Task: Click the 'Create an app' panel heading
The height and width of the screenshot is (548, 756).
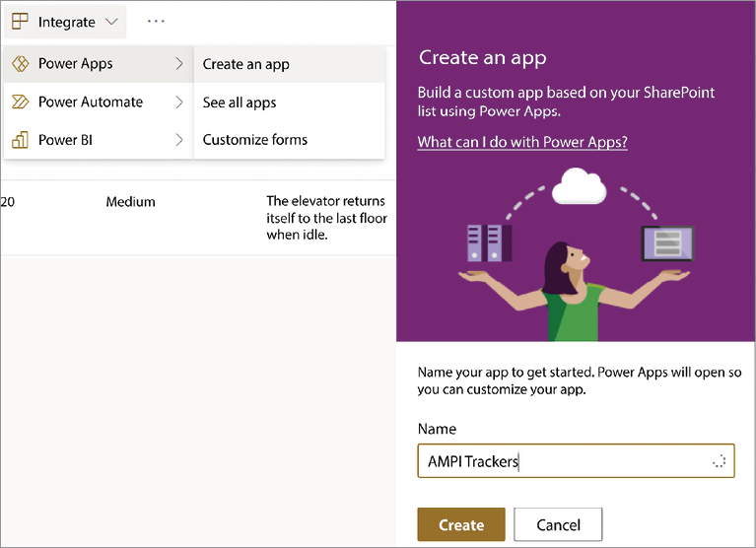Action: [x=483, y=58]
